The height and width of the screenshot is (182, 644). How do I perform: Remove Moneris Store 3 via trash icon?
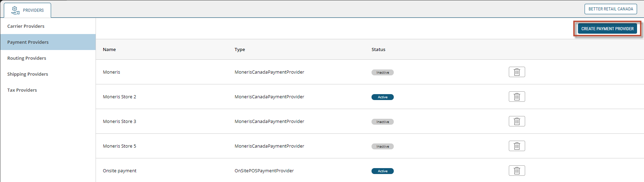point(516,121)
